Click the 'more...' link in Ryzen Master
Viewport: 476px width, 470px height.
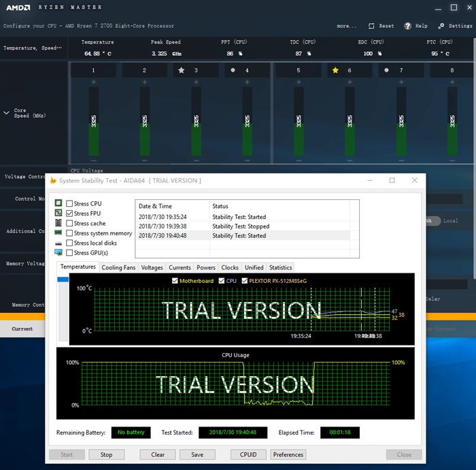(346, 26)
